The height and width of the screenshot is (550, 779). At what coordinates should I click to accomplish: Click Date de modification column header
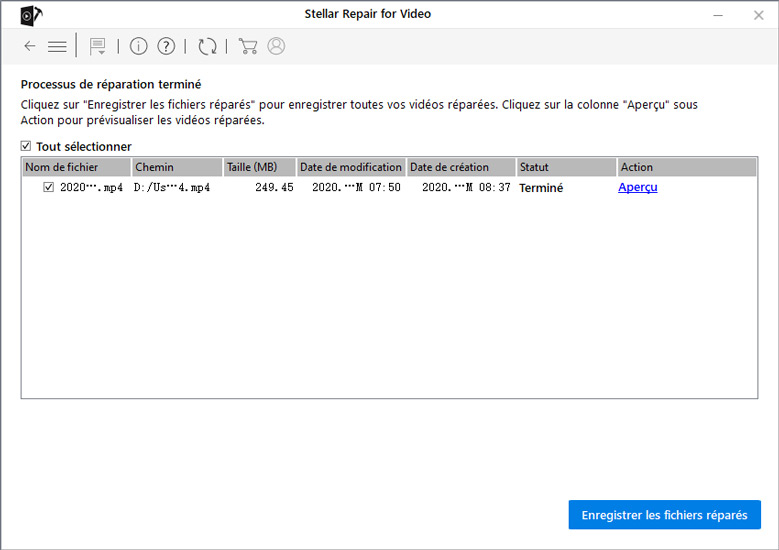click(351, 167)
